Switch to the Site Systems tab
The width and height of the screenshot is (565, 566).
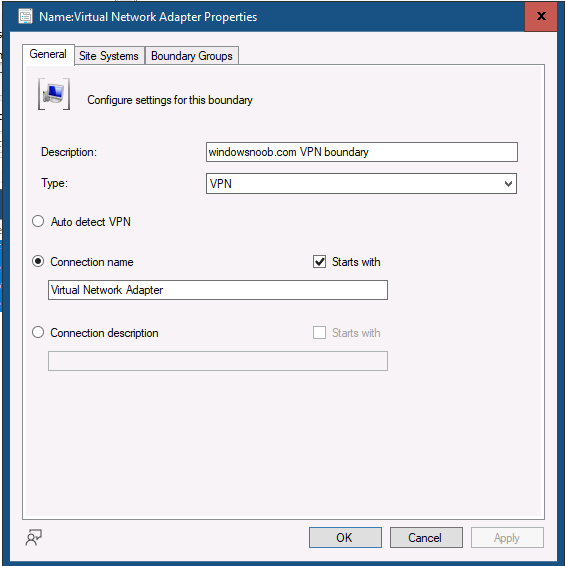(109, 56)
